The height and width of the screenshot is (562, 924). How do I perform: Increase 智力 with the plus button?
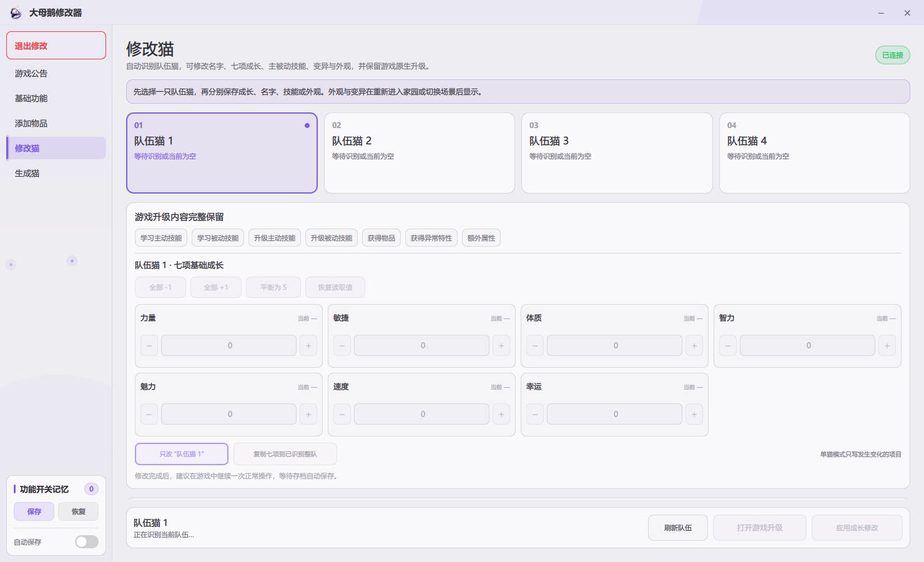click(x=887, y=345)
